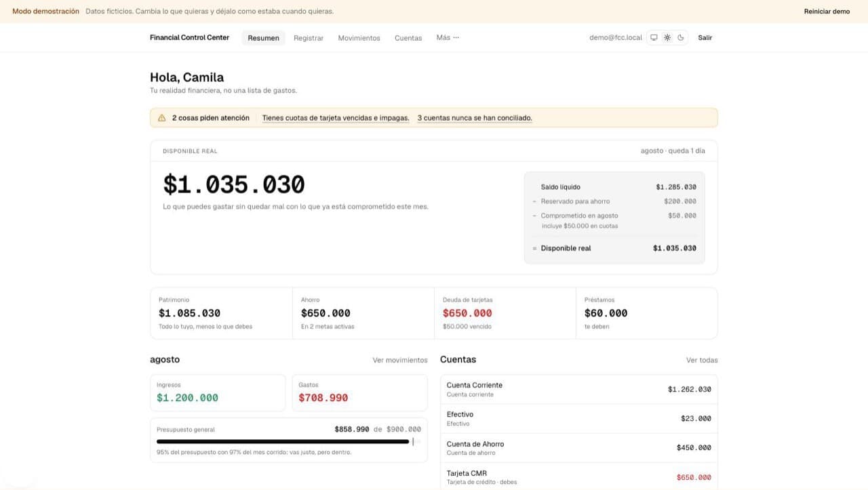This screenshot has height=490, width=868.
Task: Click the '2 cosas piden atención' text
Action: coord(211,118)
